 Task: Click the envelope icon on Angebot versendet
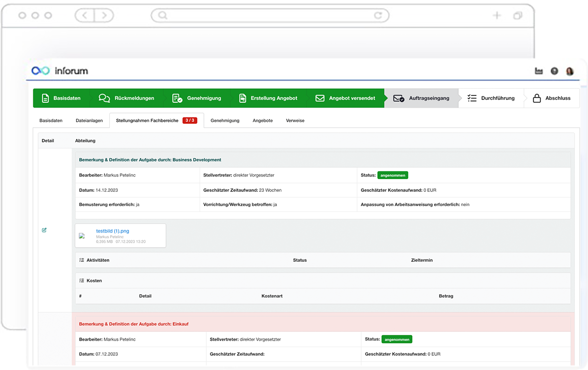coord(320,98)
